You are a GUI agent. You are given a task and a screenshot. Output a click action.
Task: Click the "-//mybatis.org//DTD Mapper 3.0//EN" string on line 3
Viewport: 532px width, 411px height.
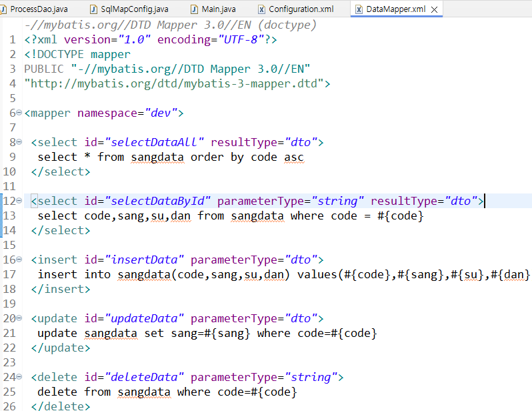[x=191, y=69]
